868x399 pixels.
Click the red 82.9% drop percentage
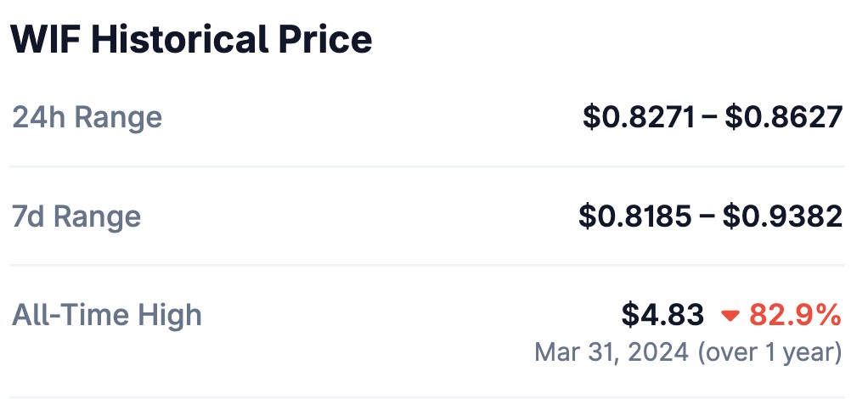[x=795, y=316]
